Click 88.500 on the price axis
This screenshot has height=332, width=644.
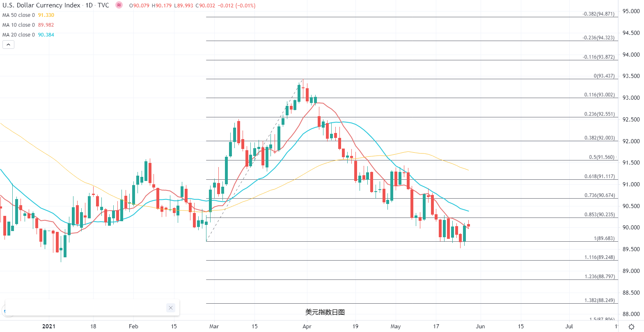[631, 293]
